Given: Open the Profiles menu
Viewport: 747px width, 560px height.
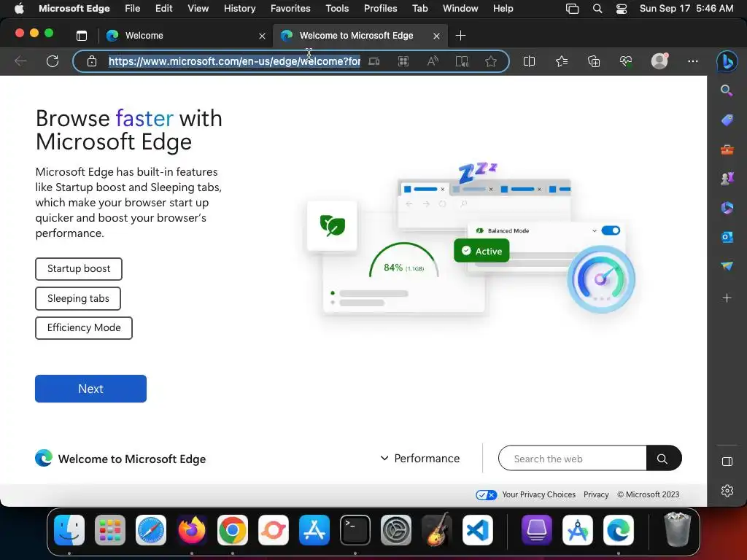Looking at the screenshot, I should pyautogui.click(x=380, y=9).
